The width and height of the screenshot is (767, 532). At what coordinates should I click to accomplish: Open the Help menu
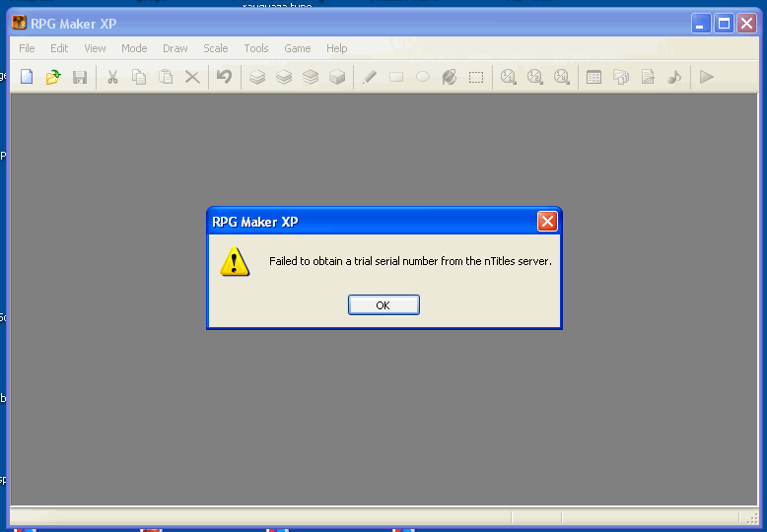(337, 48)
